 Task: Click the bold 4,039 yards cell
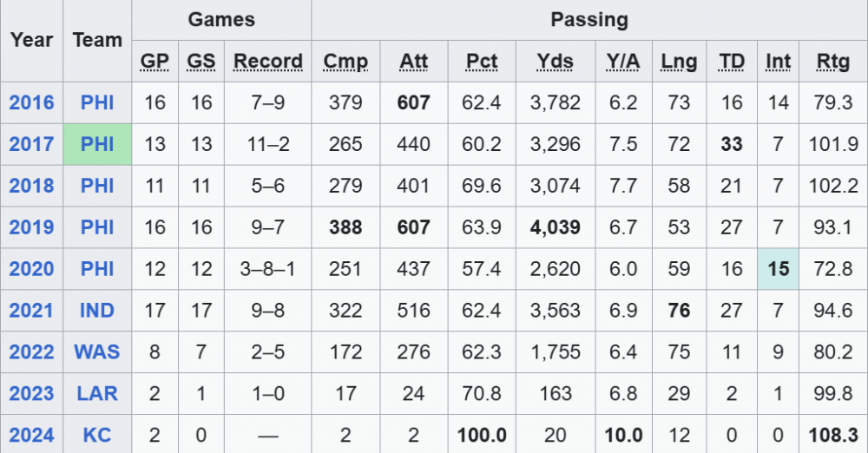point(555,227)
